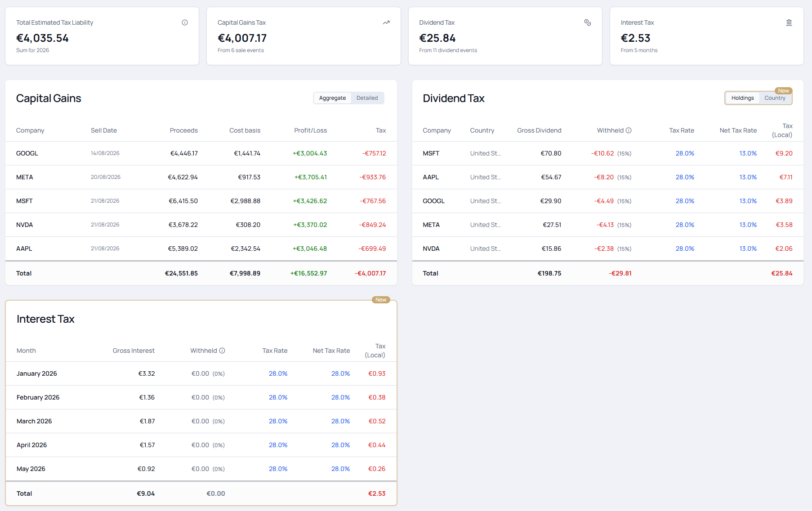
Task: Click the New badge on Dividend Tax toggle
Action: [x=784, y=91]
